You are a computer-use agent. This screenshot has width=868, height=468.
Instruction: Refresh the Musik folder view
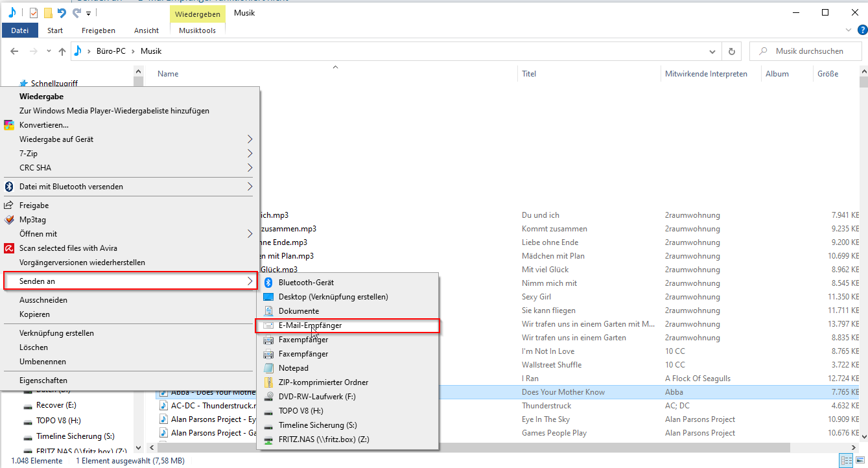(x=732, y=51)
